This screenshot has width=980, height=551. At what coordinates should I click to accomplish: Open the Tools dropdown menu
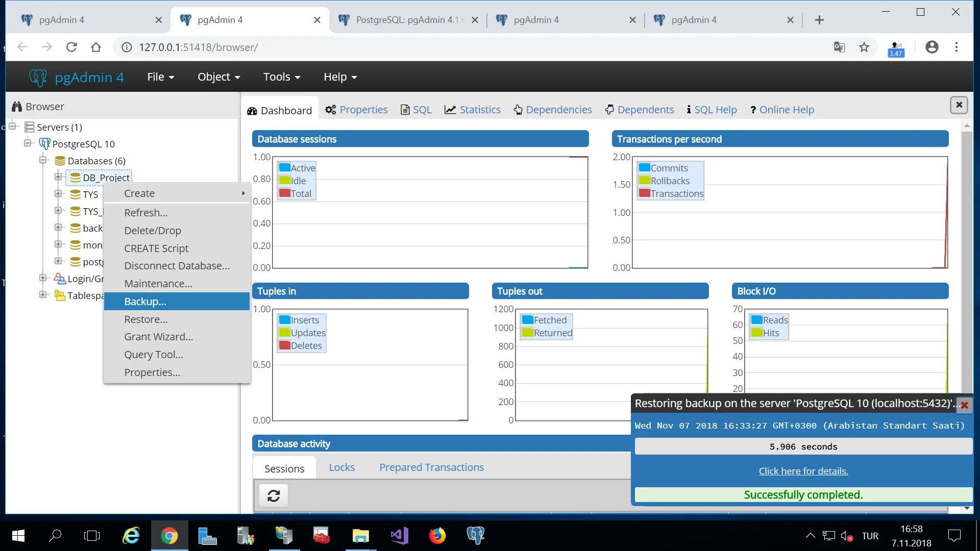tap(281, 77)
